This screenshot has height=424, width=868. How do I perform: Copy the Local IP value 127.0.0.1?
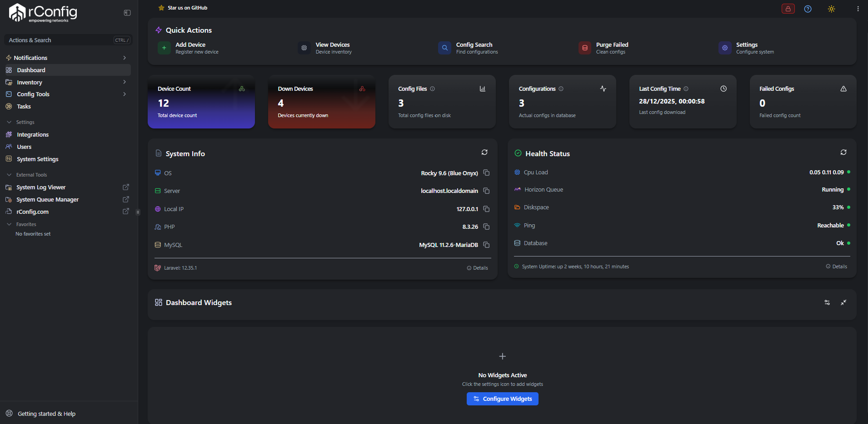[486, 209]
